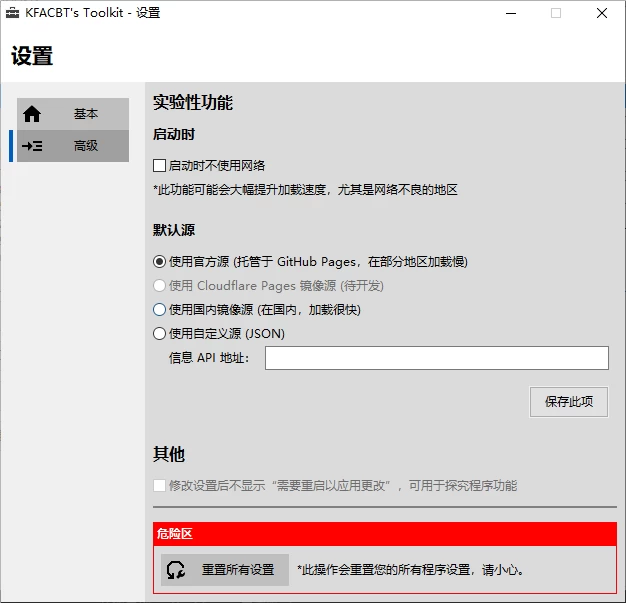Screen dimensions: 626x603
Task: Enable the 启动时不使用网络 checkbox
Action: 160,166
